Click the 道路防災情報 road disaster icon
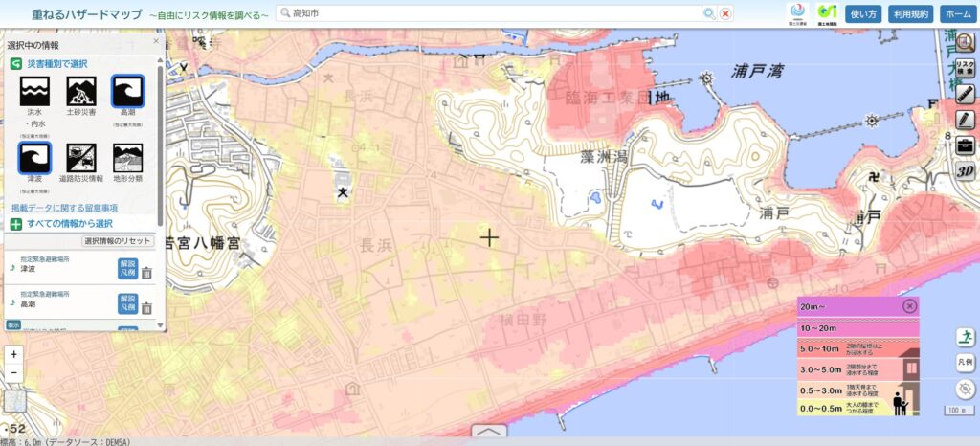This screenshot has width=980, height=446. tap(81, 158)
